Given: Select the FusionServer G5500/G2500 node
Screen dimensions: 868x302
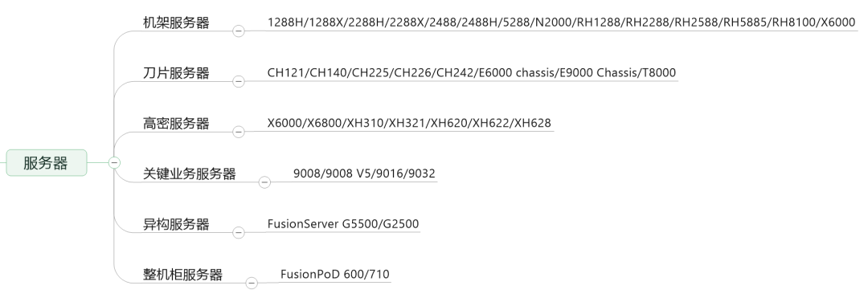Looking at the screenshot, I should pyautogui.click(x=342, y=224).
